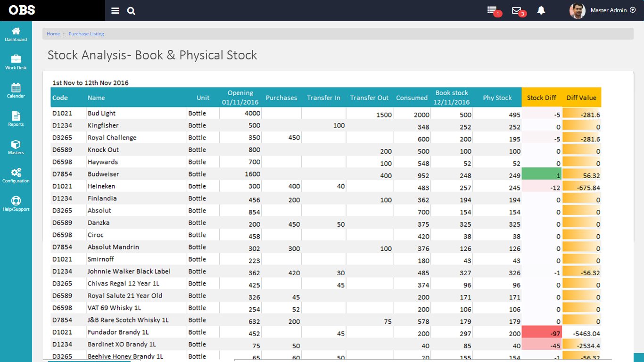Click the Home breadcrumb link

[53, 34]
